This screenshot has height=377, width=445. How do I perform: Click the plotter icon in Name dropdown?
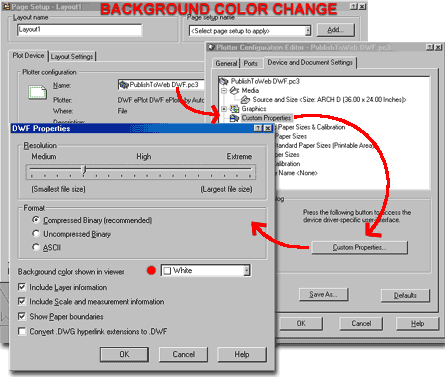[124, 85]
